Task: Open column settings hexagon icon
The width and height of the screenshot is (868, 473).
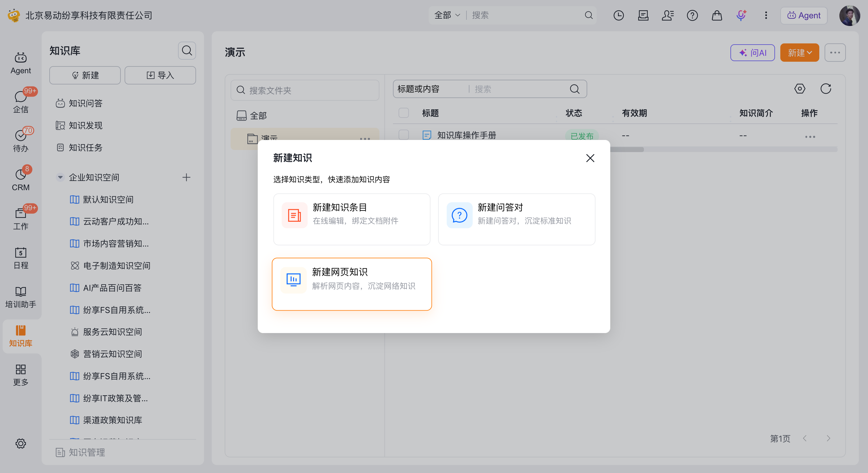Action: click(800, 89)
